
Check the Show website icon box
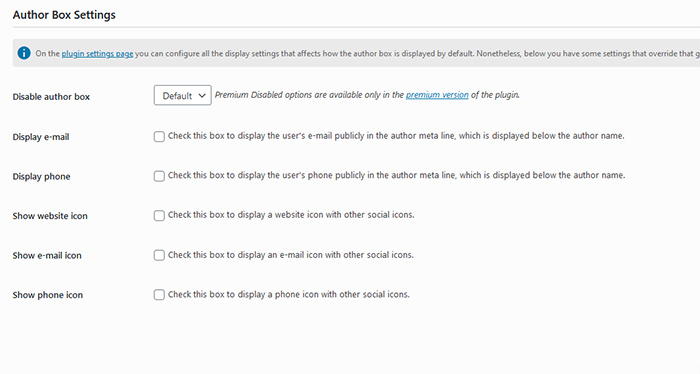coord(159,216)
